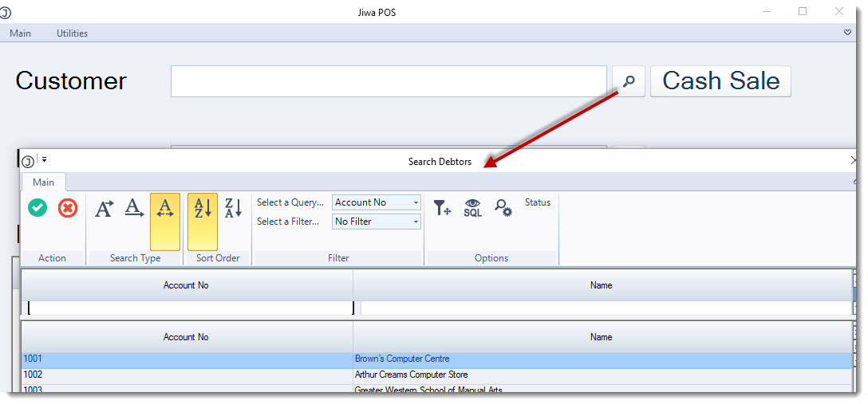The width and height of the screenshot is (868, 404).
Task: Click the Cash Sale button
Action: [x=720, y=81]
